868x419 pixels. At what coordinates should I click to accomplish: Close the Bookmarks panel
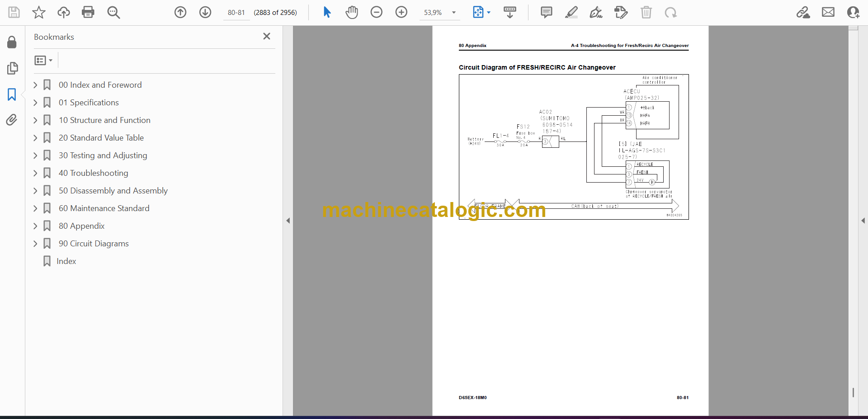point(267,36)
